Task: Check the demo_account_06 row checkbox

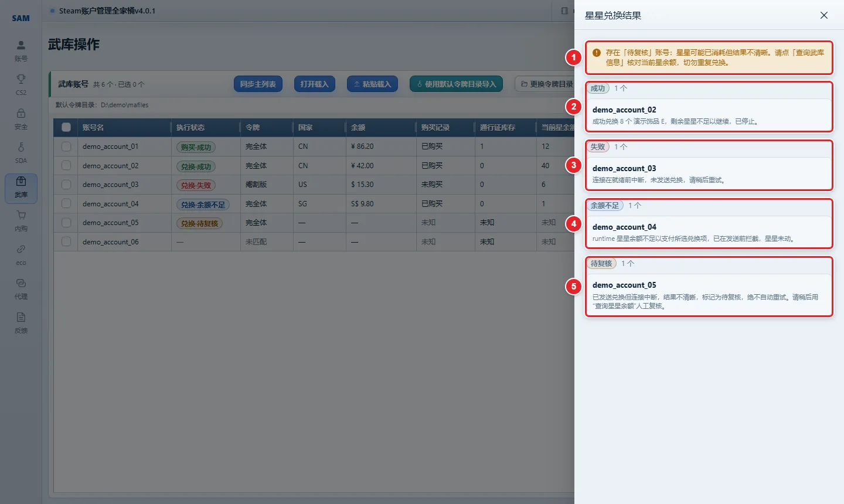Action: click(66, 242)
